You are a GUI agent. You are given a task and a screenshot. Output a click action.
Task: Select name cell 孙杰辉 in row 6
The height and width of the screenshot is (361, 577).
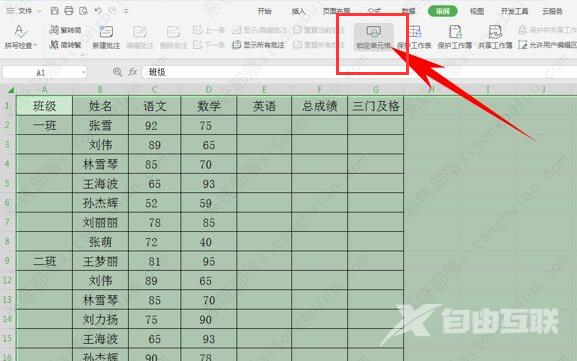100,203
